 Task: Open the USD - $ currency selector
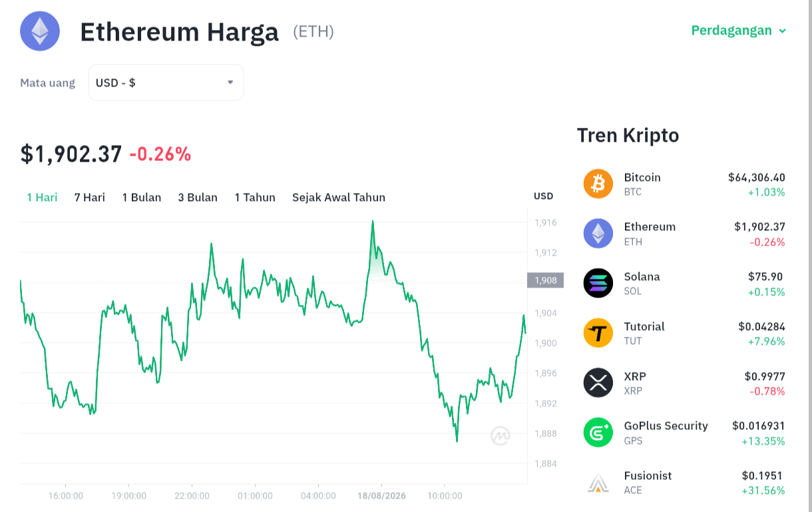[x=166, y=83]
